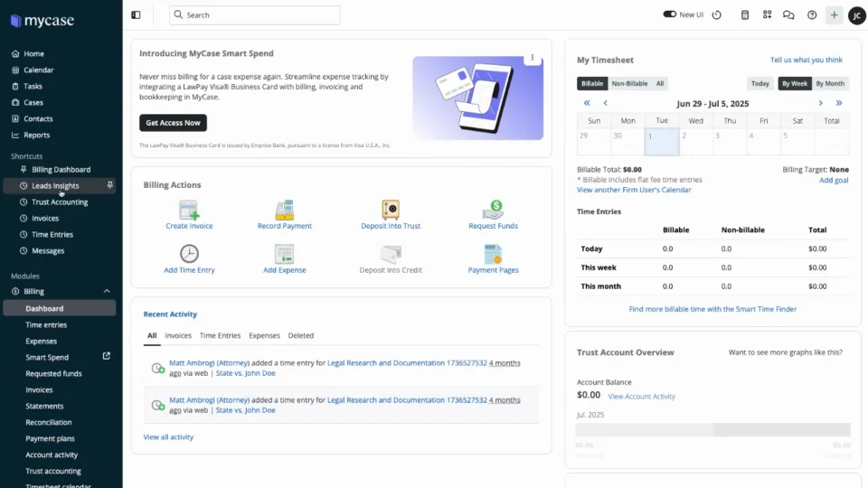
Task: Open the calculator icon in top bar
Action: (x=744, y=15)
